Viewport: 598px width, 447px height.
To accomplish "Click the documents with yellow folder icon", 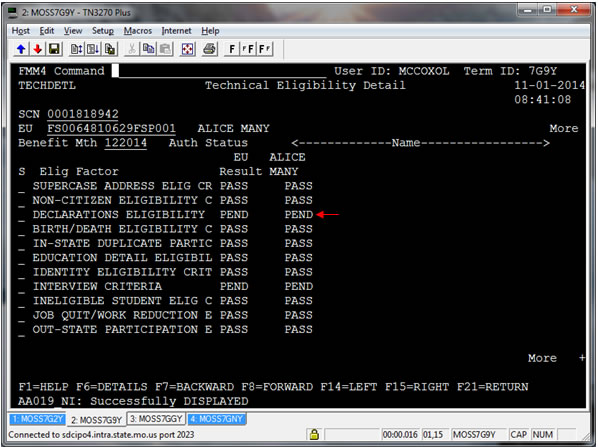I will point(110,49).
